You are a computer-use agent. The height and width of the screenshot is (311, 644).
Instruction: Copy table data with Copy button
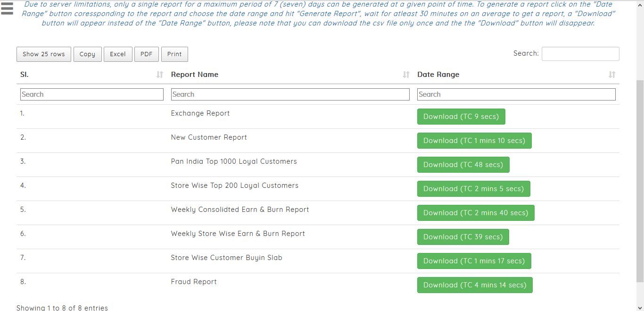tap(87, 54)
